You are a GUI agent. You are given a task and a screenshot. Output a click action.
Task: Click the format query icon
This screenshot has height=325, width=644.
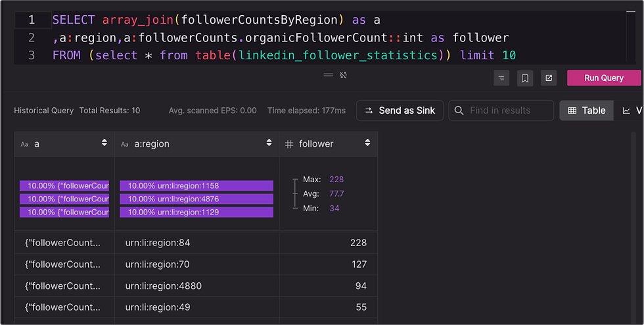(x=501, y=78)
